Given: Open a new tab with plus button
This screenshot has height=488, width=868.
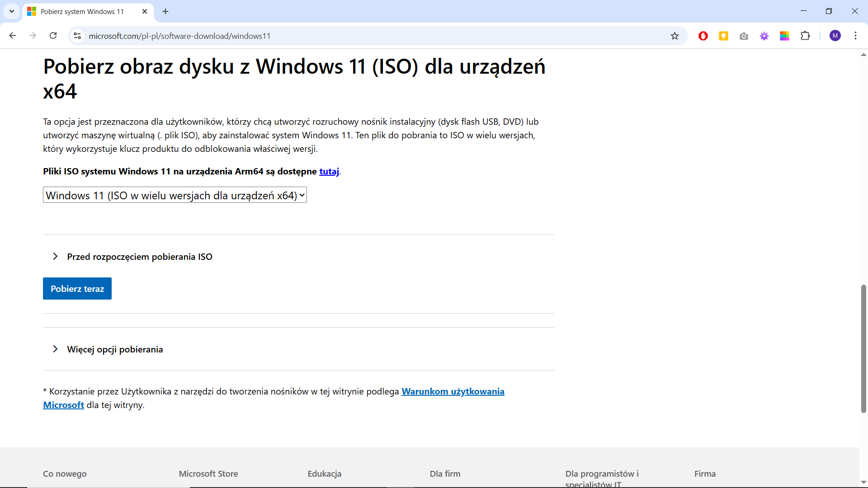Looking at the screenshot, I should click(165, 11).
